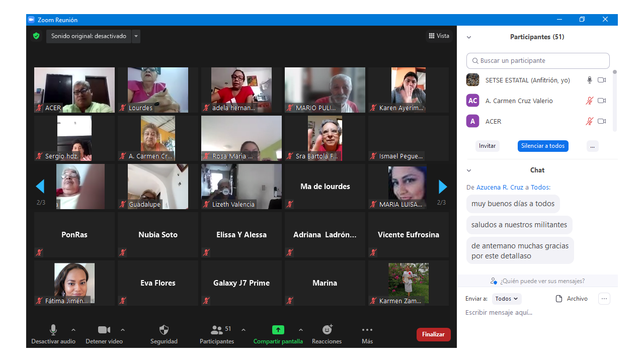The image size is (644, 362).
Task: Click muted mic icon on Eva Flores tile
Action: (x=122, y=301)
